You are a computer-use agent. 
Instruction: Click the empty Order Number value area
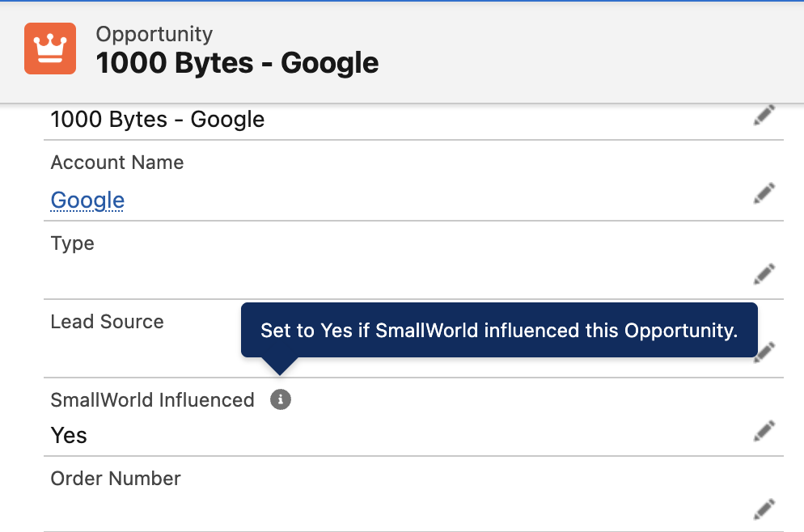[324, 509]
